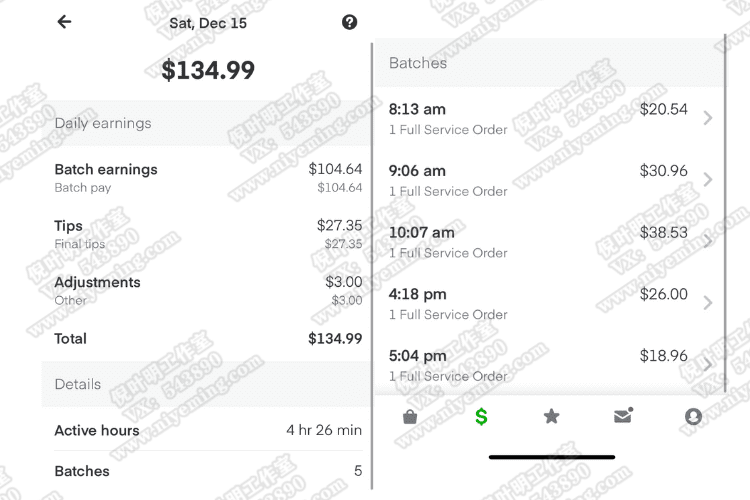Open the profile account icon
This screenshot has height=500, width=750.
click(x=693, y=417)
